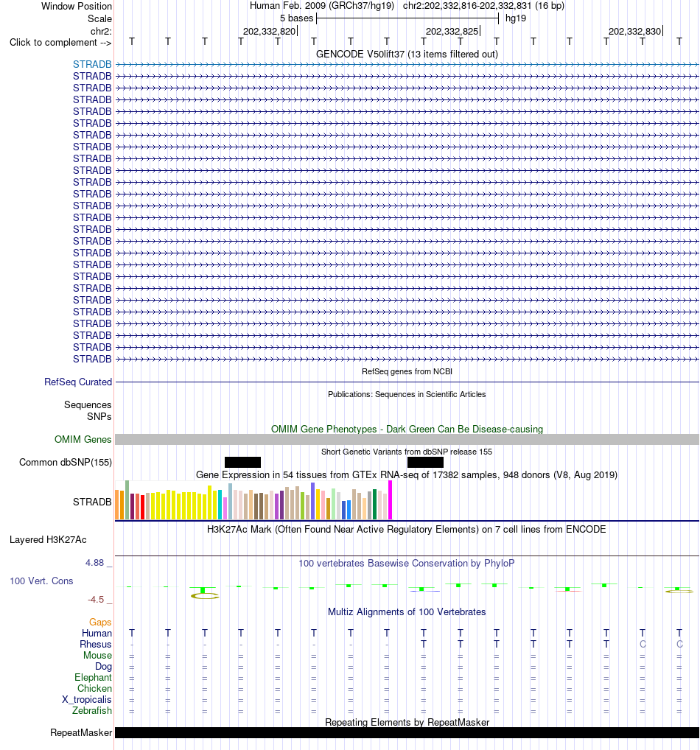Viewport: 700px width, 750px height.
Task: Click the magenta bar ending the GTEx chart
Action: point(390,500)
